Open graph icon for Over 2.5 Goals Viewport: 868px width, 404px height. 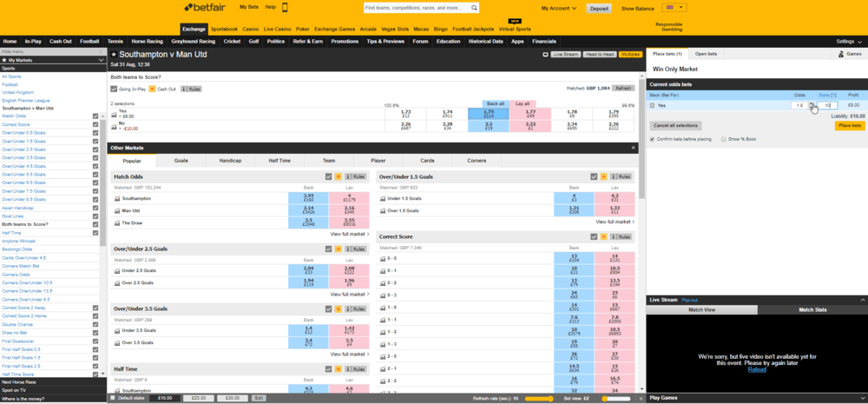click(117, 282)
